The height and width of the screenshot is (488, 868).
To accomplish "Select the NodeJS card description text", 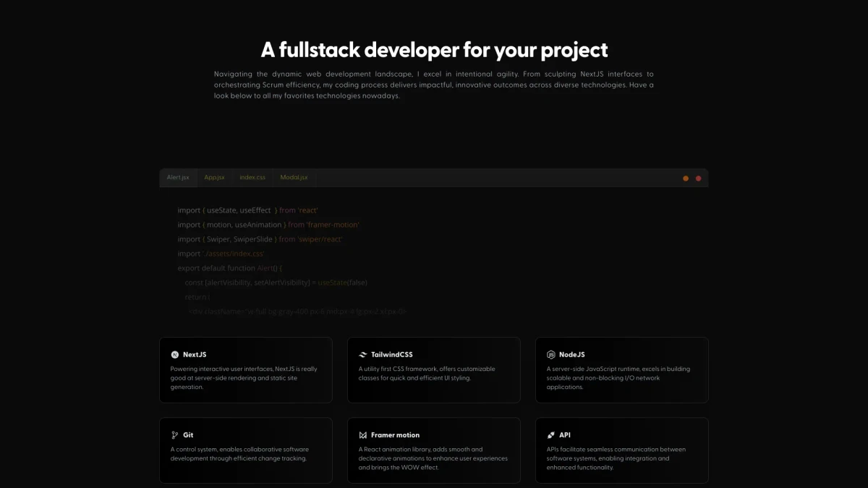I will point(618,377).
